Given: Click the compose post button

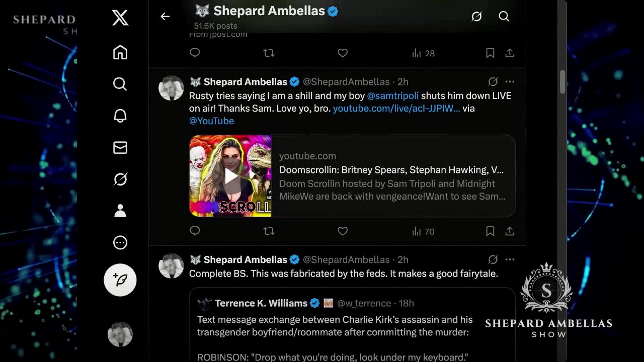Looking at the screenshot, I should click(120, 280).
